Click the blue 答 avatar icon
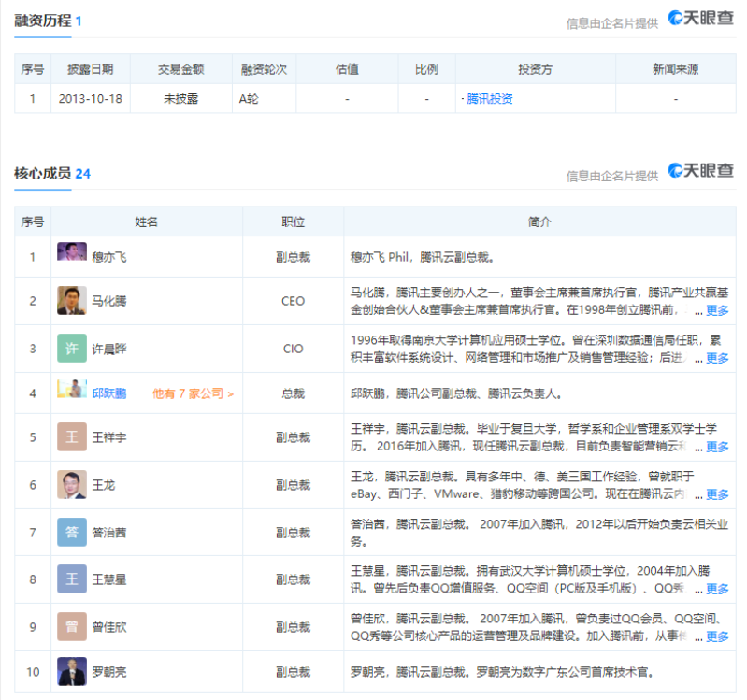This screenshot has width=747, height=700. pyautogui.click(x=72, y=532)
